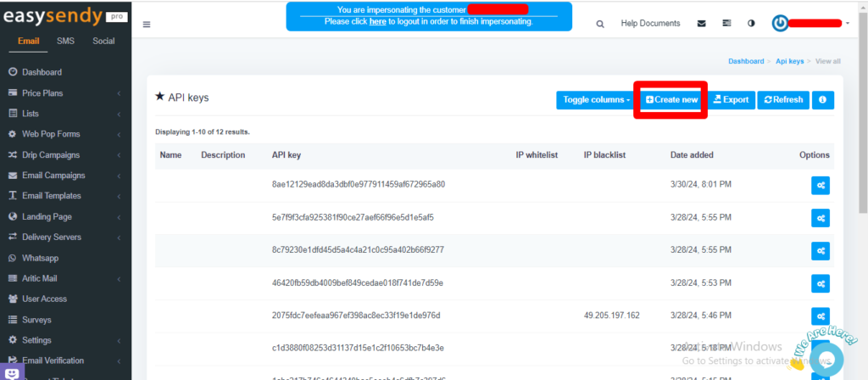Screen dimensions: 868x380
Task: Click the We Are Here chat bubble
Action: tap(829, 360)
